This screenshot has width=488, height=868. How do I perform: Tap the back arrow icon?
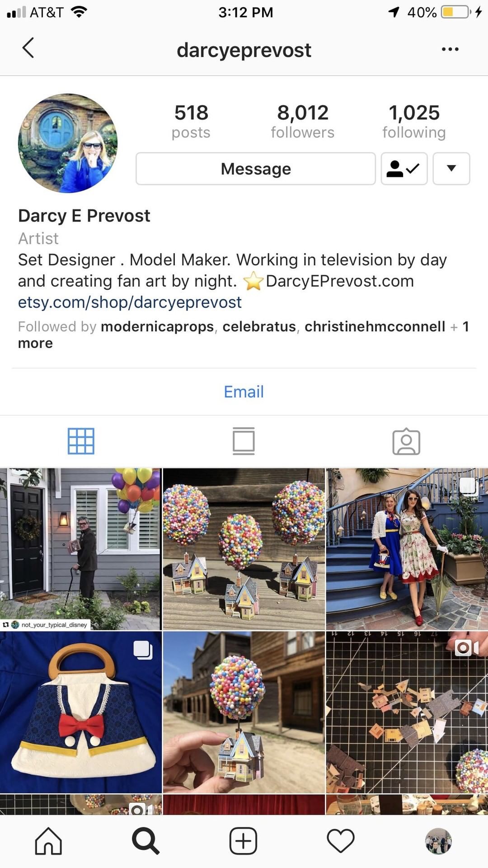coord(28,48)
